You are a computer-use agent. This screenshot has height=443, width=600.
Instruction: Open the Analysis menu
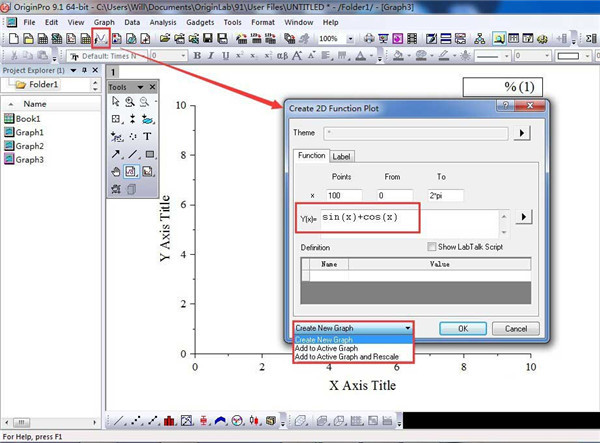point(165,21)
